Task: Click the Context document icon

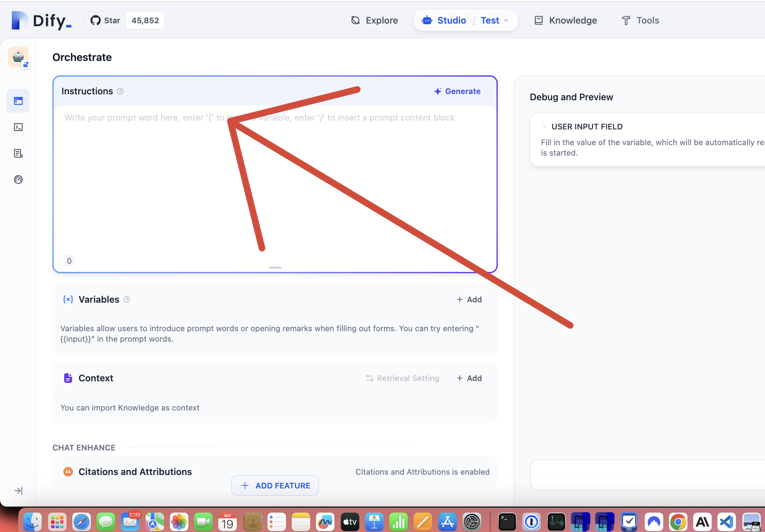Action: (x=68, y=378)
